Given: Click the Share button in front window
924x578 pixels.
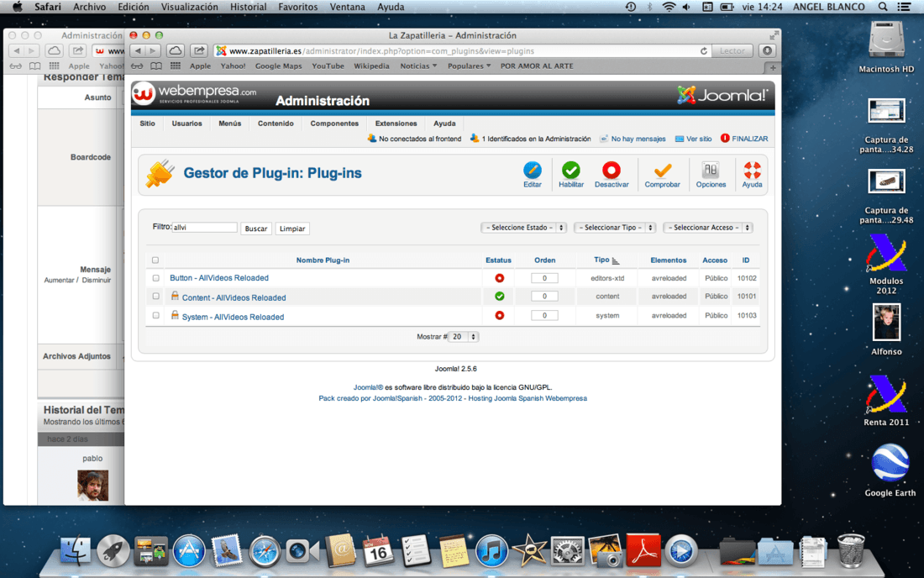Looking at the screenshot, I should pyautogui.click(x=199, y=50).
